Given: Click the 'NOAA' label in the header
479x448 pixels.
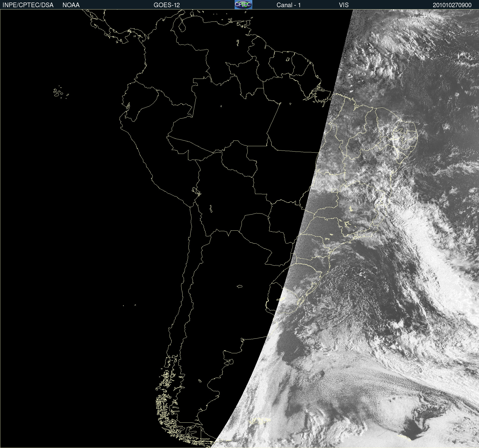Looking at the screenshot, I should (71, 5).
